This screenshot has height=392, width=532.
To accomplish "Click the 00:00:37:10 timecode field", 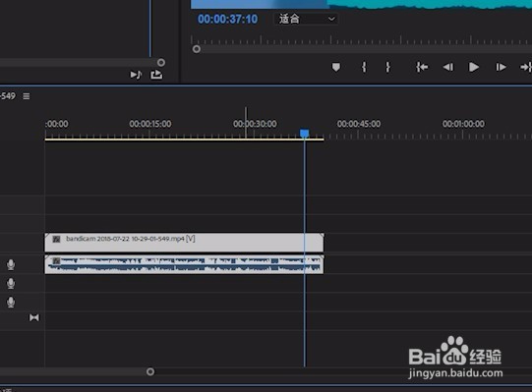I will point(228,19).
